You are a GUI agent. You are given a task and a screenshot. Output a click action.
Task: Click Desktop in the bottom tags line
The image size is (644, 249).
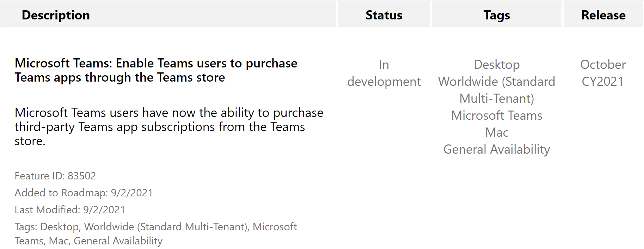(x=59, y=227)
